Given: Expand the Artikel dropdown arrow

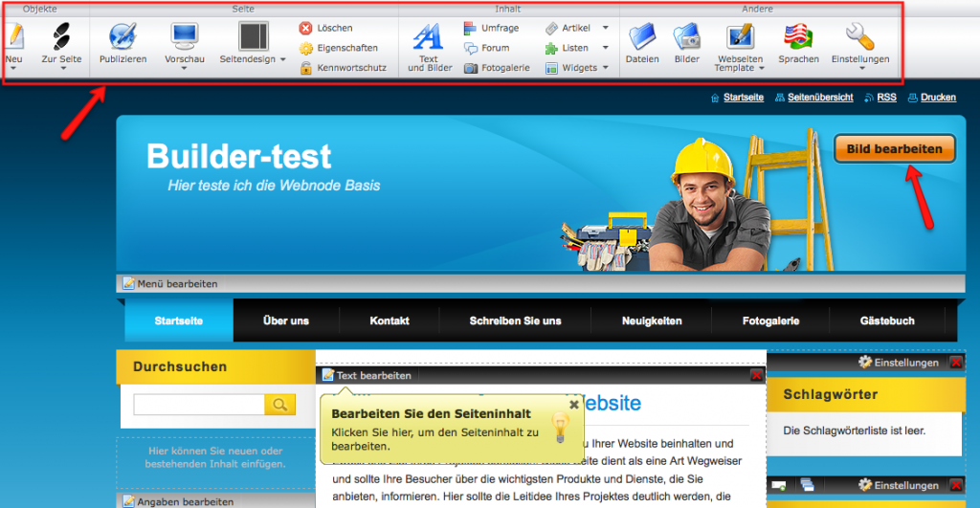Looking at the screenshot, I should [606, 28].
